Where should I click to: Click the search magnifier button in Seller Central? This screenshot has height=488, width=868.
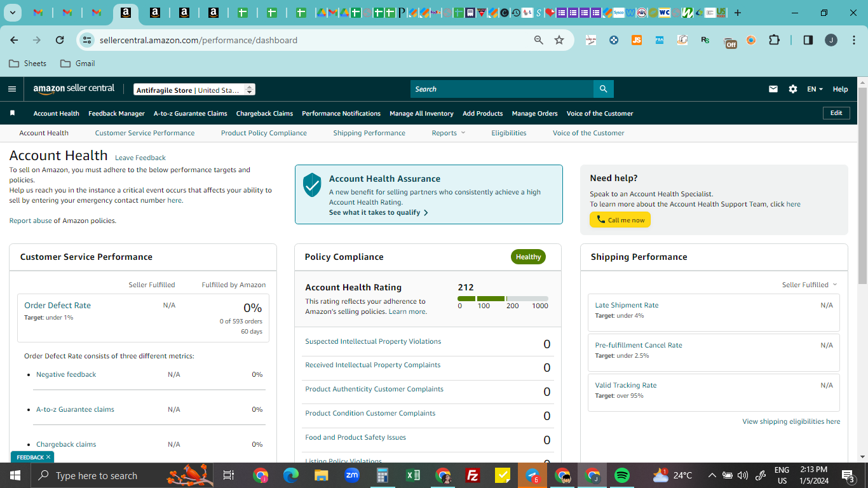[603, 89]
